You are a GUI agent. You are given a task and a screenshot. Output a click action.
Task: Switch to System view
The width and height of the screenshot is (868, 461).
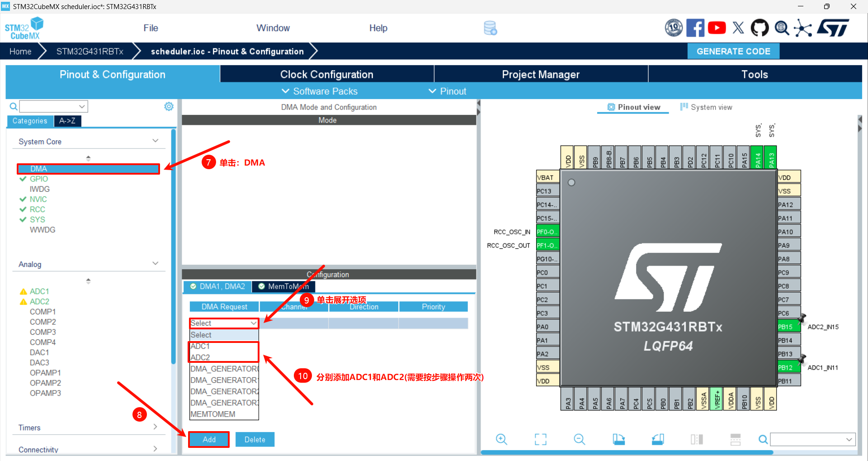tap(706, 107)
